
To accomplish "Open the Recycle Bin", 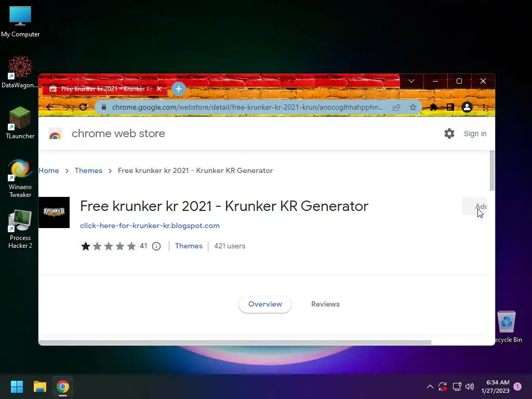I will point(507,327).
